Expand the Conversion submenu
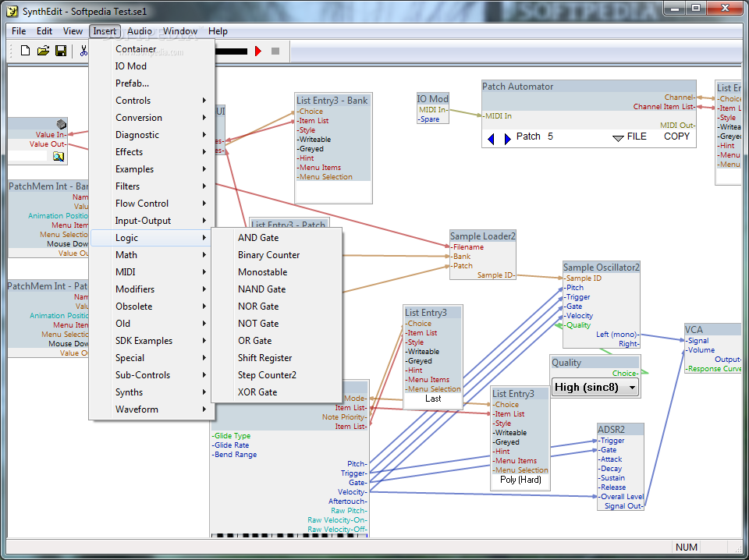 pos(152,118)
